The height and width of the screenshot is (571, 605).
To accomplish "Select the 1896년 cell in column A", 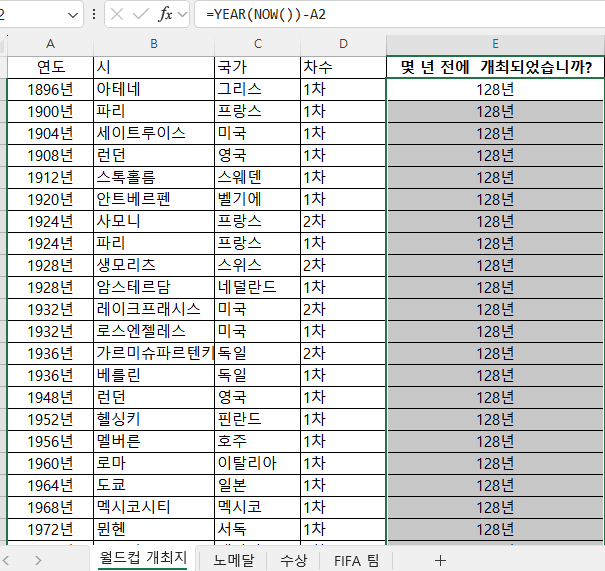I will click(x=50, y=89).
